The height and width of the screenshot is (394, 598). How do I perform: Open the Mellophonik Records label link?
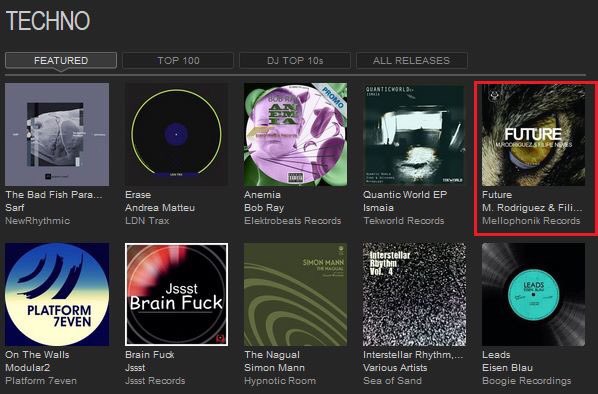coord(531,220)
